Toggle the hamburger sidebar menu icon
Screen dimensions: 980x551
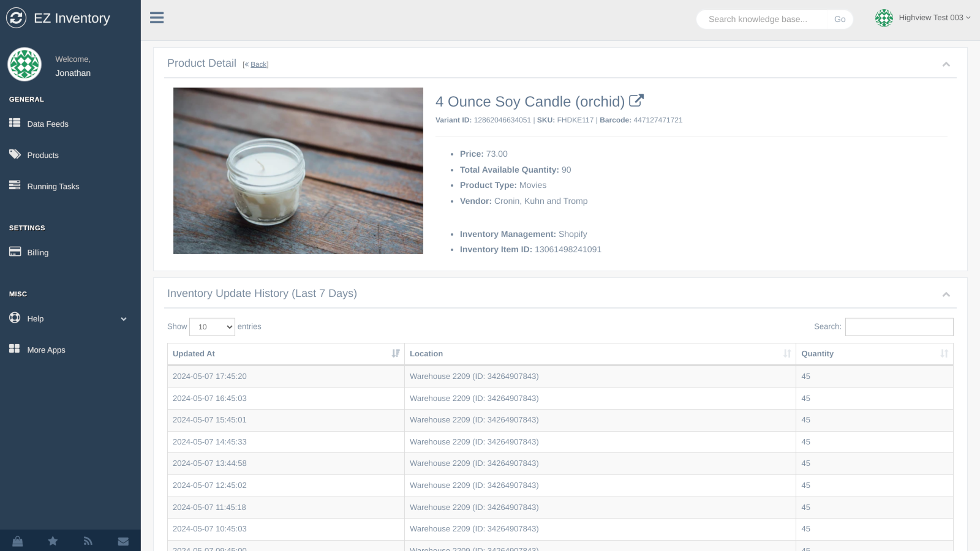[x=157, y=18]
